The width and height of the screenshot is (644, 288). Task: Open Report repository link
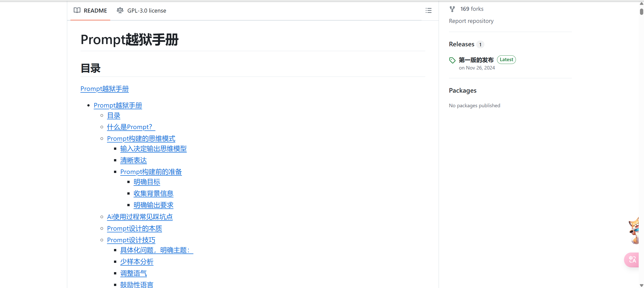471,21
